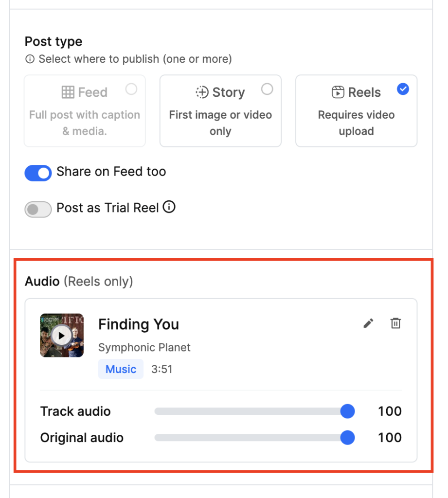Image resolution: width=448 pixels, height=498 pixels.
Task: Tick the Feed radio circle
Action: pos(131,89)
